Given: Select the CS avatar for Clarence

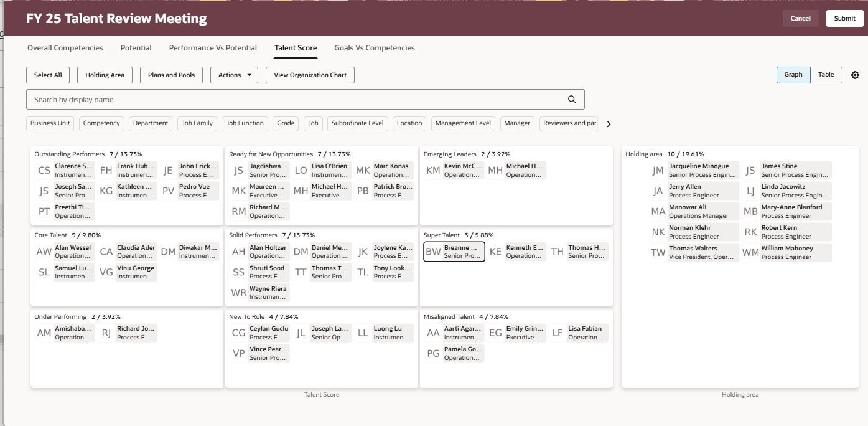Looking at the screenshot, I should 44,171.
